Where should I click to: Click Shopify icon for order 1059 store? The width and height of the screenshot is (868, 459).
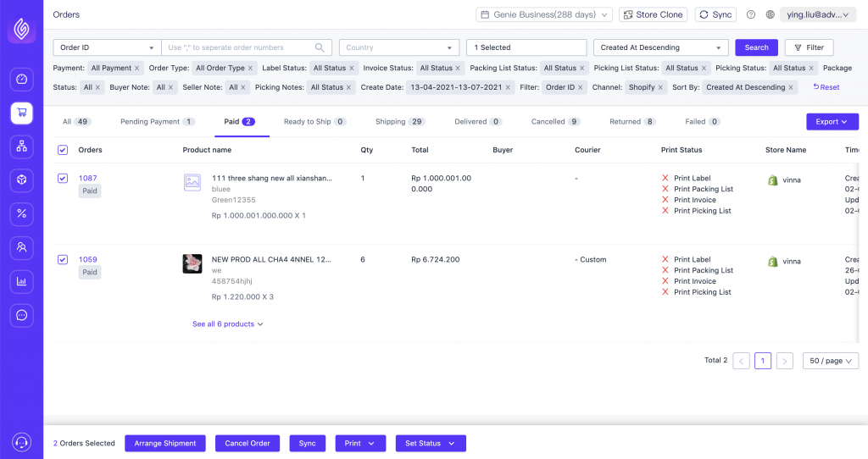[x=773, y=262]
